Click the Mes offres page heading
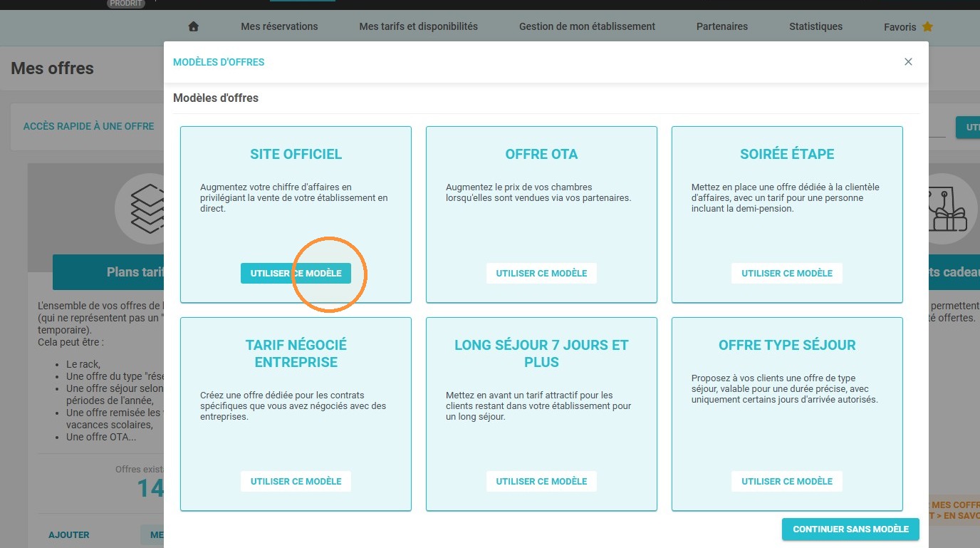980x548 pixels. (x=52, y=68)
